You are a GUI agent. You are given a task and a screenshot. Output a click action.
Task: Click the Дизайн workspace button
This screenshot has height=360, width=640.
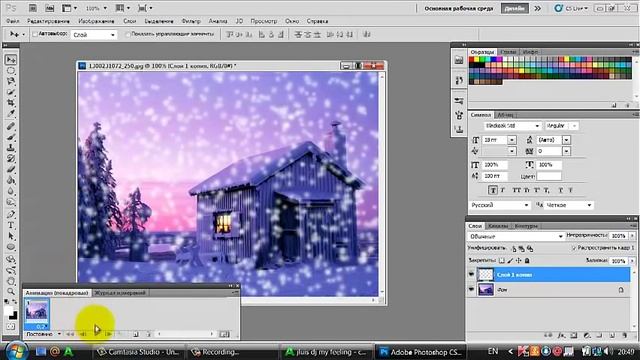click(x=514, y=9)
